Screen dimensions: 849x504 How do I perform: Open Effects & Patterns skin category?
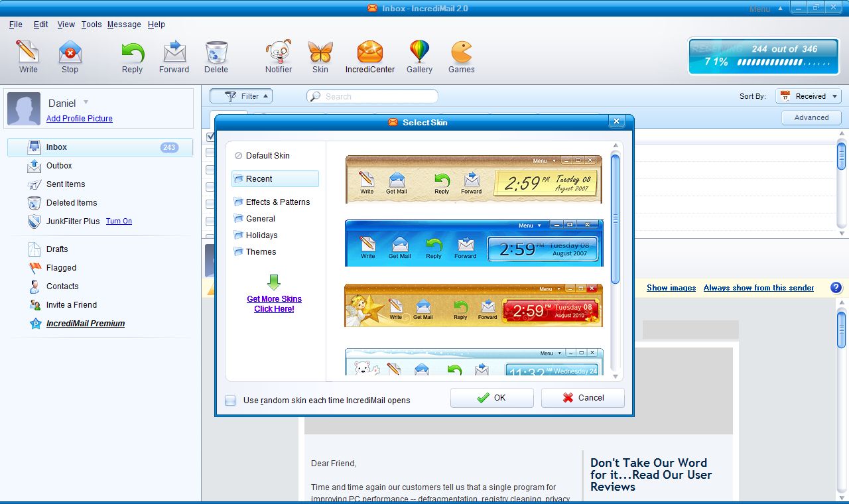tap(271, 202)
